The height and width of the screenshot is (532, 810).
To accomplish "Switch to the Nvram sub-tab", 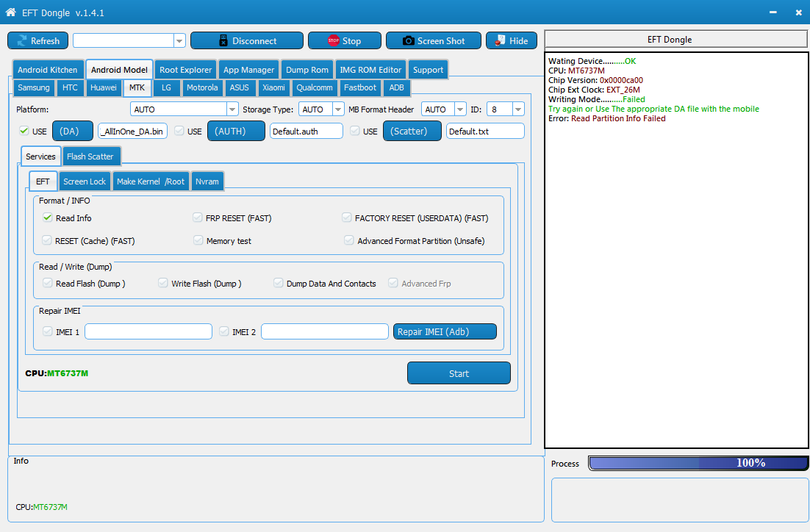I will coord(207,181).
